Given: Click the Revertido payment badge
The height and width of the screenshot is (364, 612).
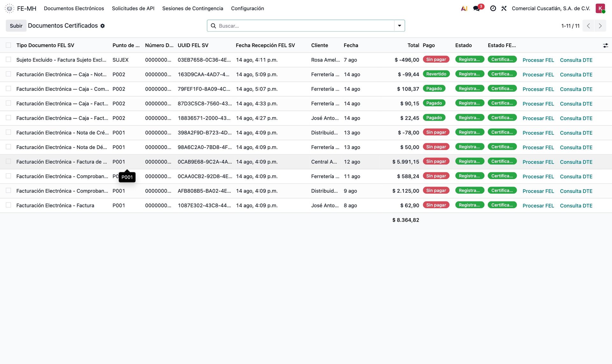Looking at the screenshot, I should tap(436, 74).
